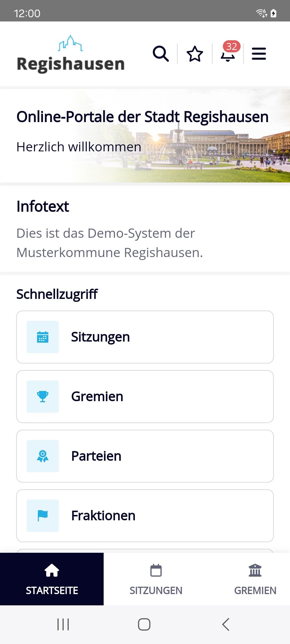This screenshot has height=644, width=290.
Task: Tap the calendar icon beside Sitzungen
Action: coord(43,337)
